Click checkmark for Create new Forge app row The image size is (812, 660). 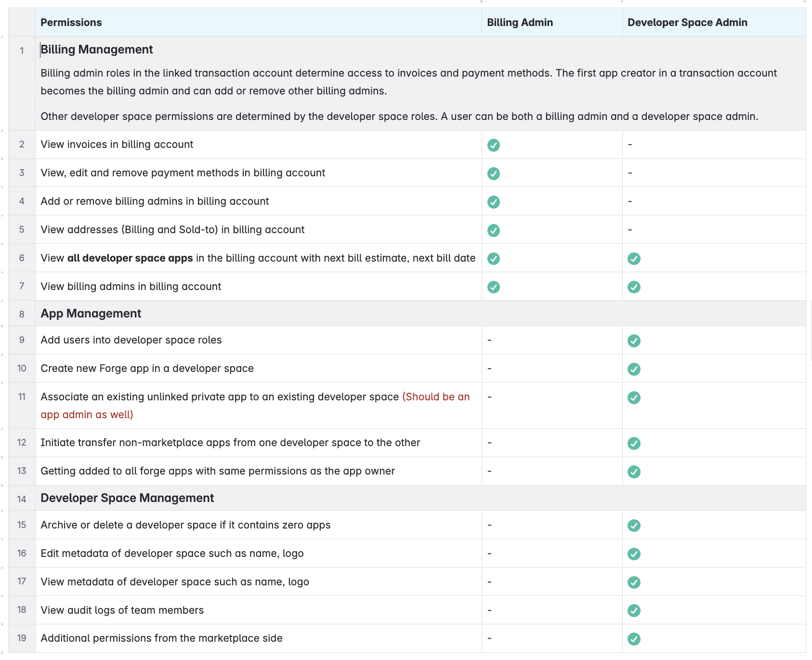click(x=634, y=369)
